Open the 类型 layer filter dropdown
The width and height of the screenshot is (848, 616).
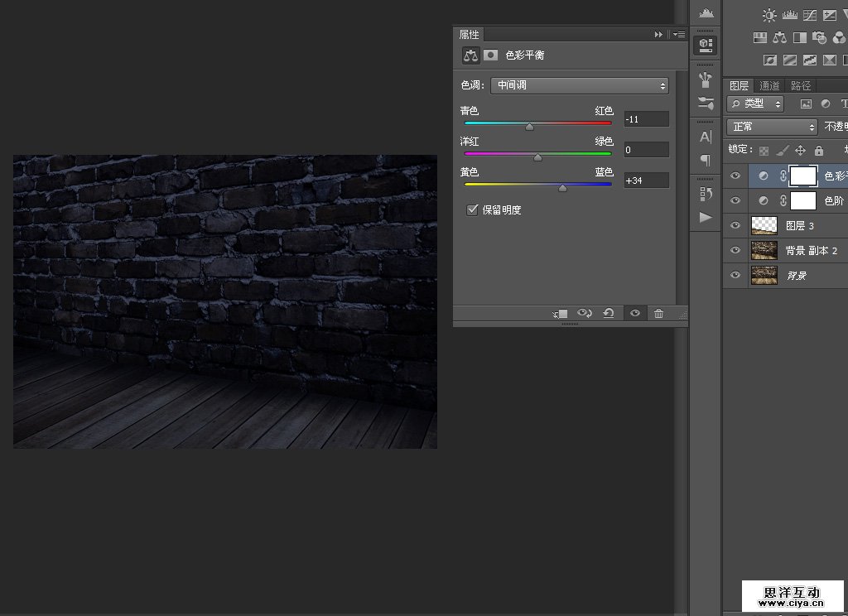pyautogui.click(x=755, y=103)
